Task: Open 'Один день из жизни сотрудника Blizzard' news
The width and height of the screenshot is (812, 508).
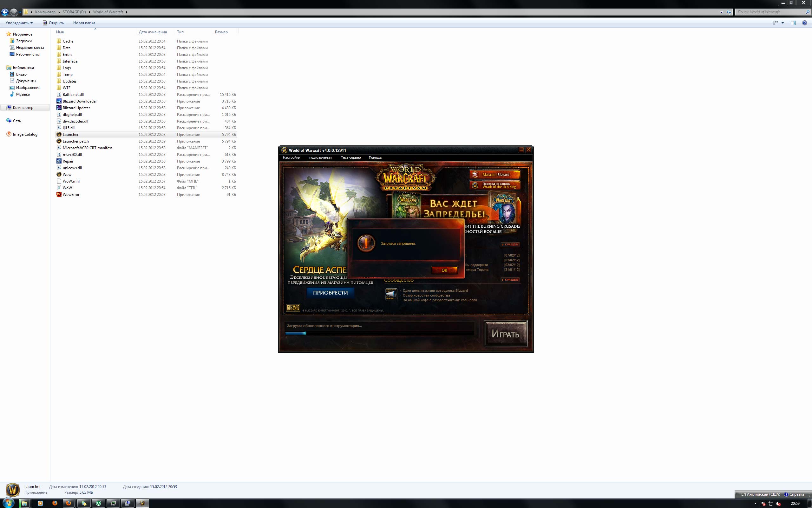Action: (x=435, y=291)
